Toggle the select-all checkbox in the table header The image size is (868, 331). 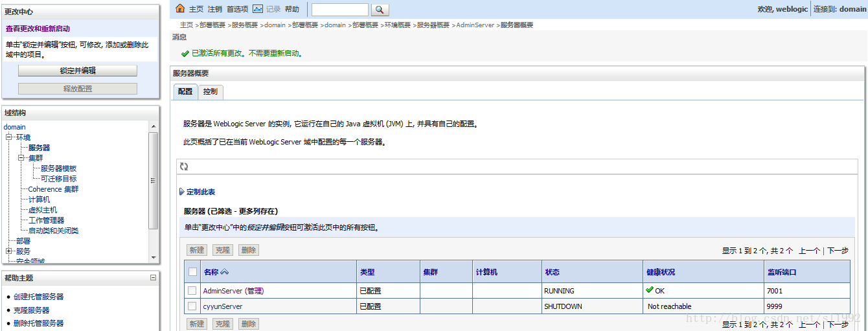192,272
